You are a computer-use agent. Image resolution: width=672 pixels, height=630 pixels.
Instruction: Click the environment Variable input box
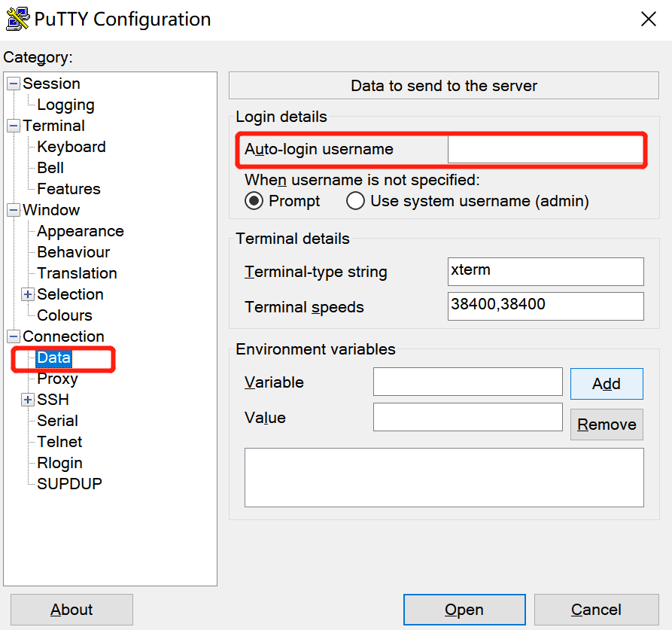click(x=467, y=382)
